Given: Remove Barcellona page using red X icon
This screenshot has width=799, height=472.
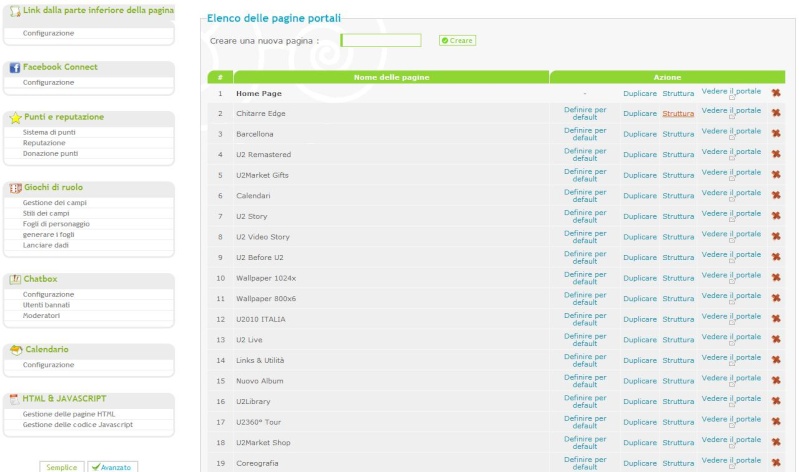Looking at the screenshot, I should (776, 134).
